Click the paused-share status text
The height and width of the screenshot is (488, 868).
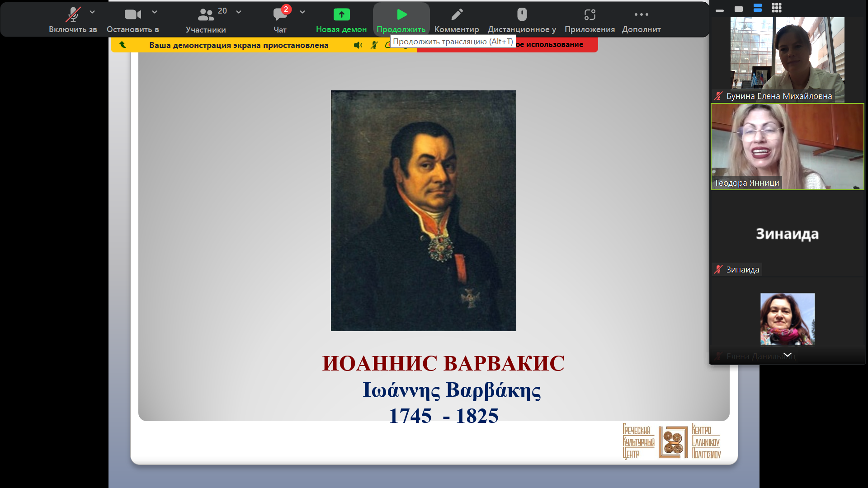click(239, 45)
